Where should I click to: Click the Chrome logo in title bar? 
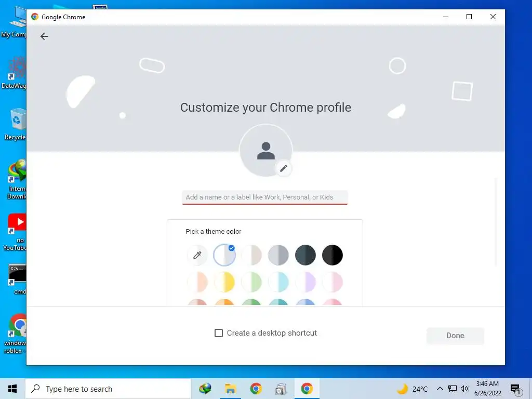tap(35, 17)
